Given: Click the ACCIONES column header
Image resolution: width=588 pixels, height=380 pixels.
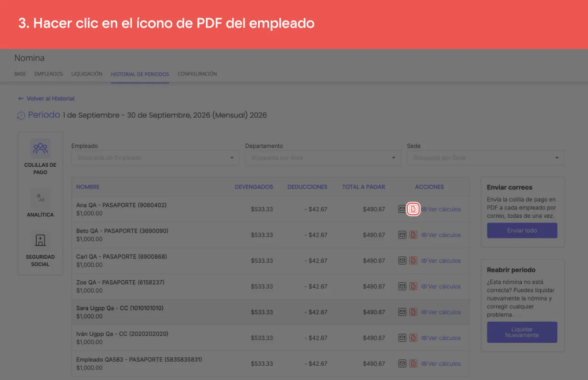Looking at the screenshot, I should [x=430, y=187].
